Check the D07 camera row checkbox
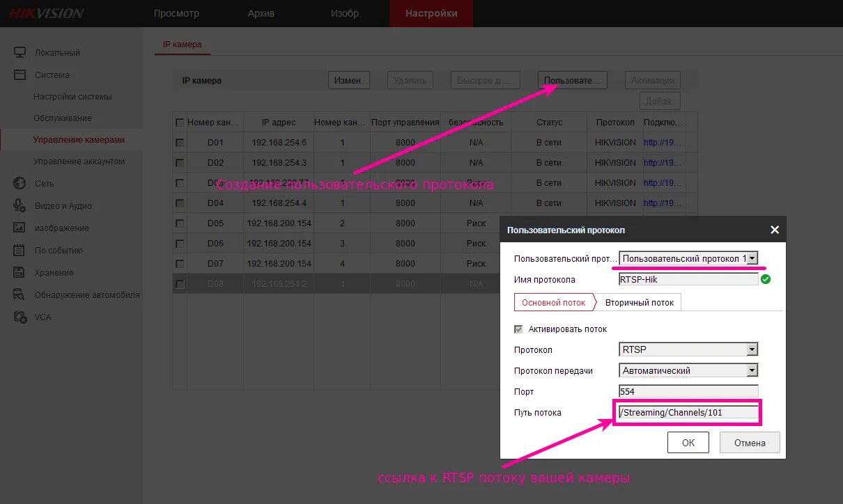Image resolution: width=843 pixels, height=504 pixels. tap(180, 264)
